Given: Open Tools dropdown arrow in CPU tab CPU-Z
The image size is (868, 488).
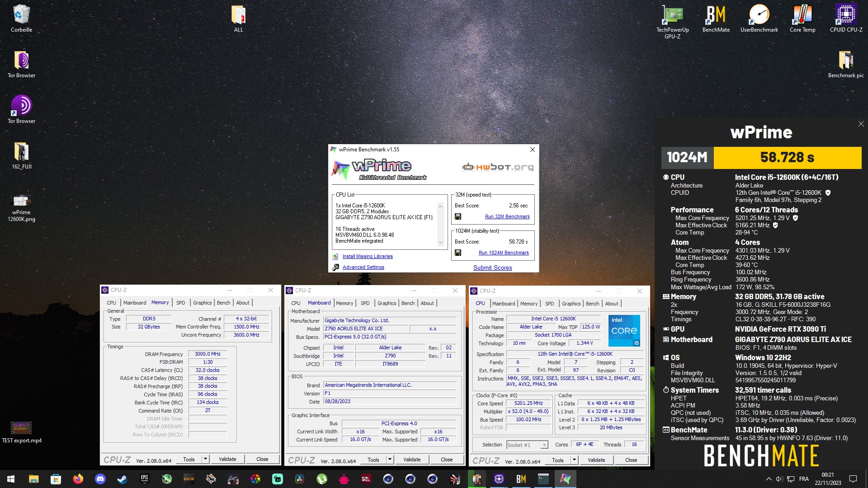Looking at the screenshot, I should click(x=574, y=460).
